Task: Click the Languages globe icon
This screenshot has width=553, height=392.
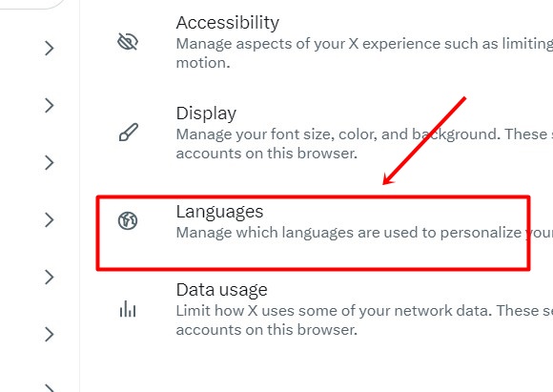Action: (x=128, y=221)
